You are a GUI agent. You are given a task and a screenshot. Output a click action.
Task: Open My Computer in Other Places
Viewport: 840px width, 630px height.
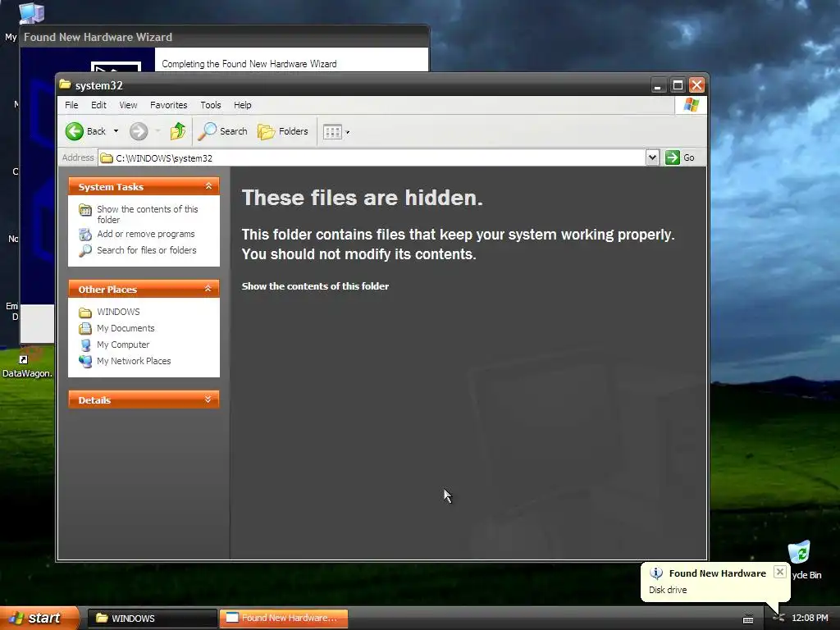tap(123, 345)
